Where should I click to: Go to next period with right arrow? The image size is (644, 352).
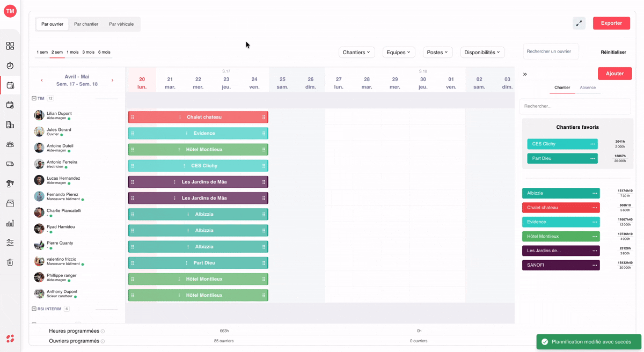click(x=112, y=80)
